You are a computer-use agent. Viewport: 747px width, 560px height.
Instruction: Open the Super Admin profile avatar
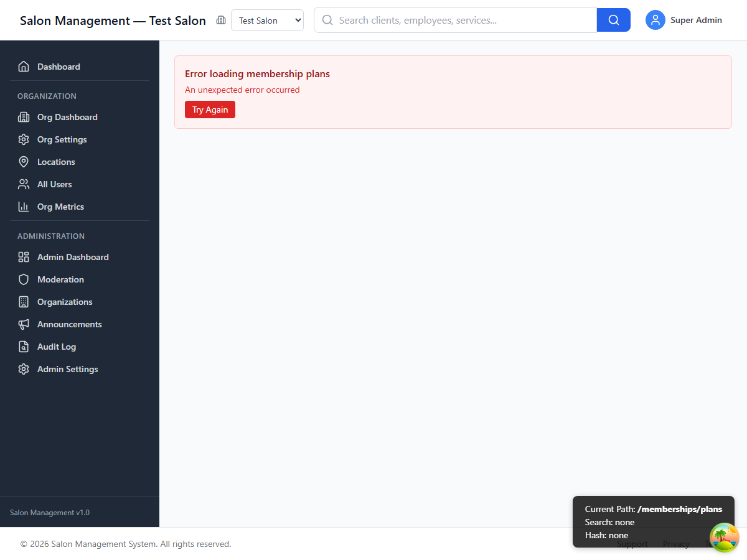pos(655,20)
